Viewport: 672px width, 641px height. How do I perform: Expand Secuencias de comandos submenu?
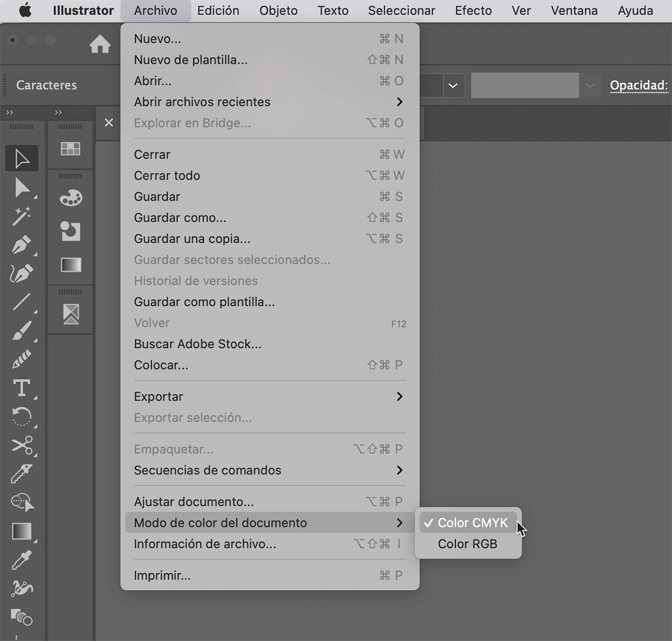[x=270, y=470]
